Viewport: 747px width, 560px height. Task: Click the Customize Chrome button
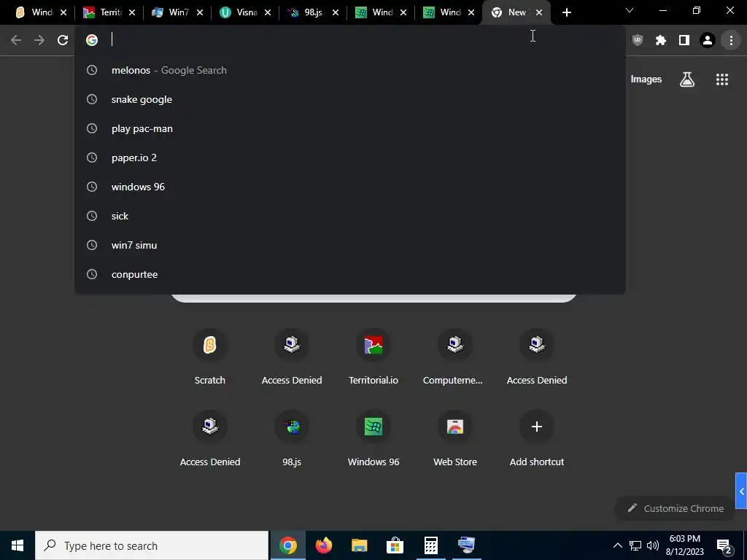point(676,508)
